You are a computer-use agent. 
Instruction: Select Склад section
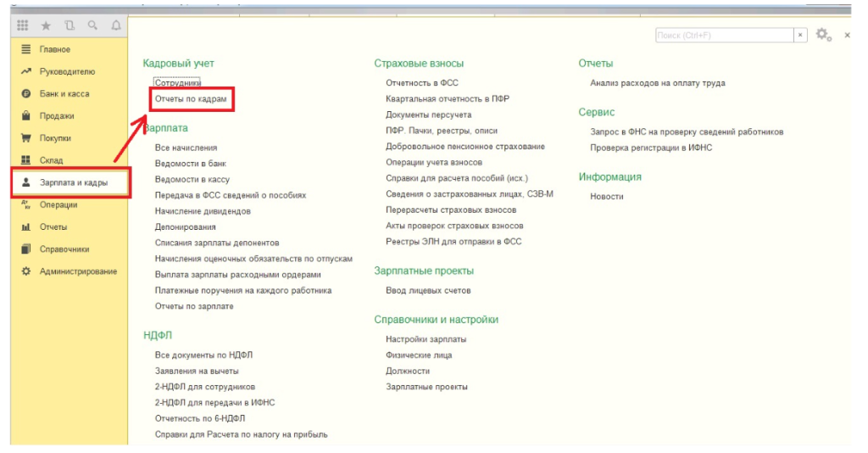(x=51, y=160)
